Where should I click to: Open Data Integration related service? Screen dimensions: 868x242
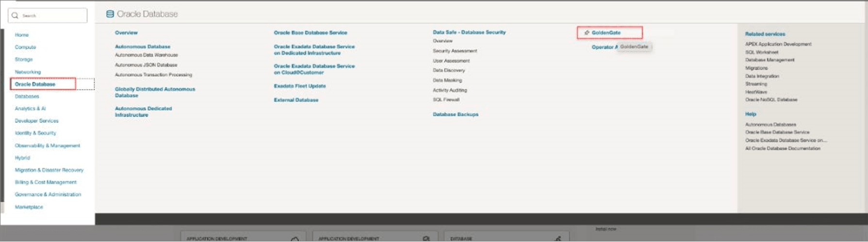(x=762, y=76)
